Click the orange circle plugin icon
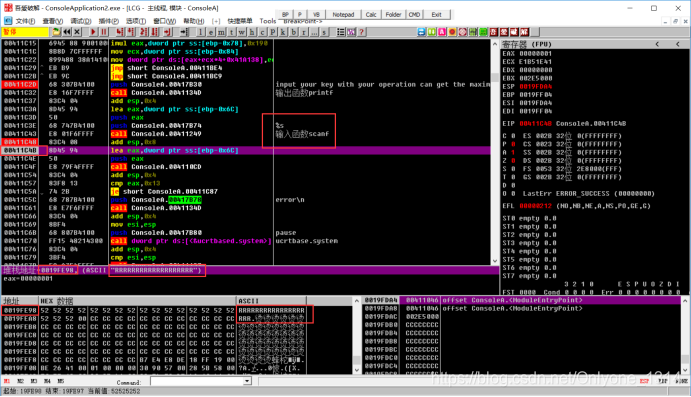Viewport: 691px width, 397px height. pyautogui.click(x=452, y=32)
